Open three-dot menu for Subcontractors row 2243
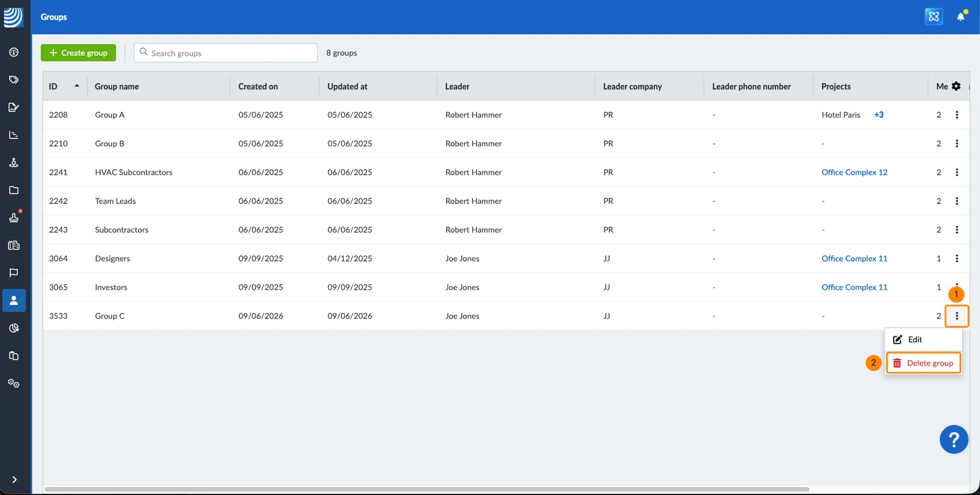The image size is (980, 495). coord(957,230)
